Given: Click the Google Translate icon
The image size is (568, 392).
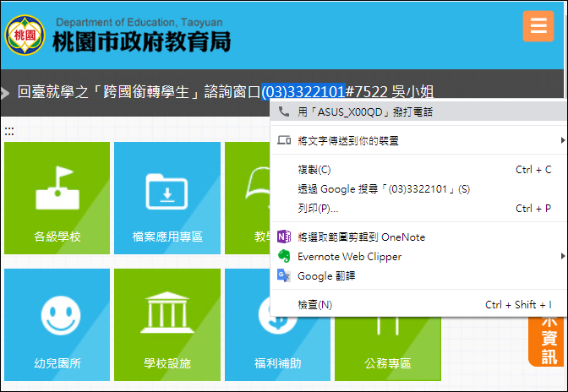Looking at the screenshot, I should [x=284, y=275].
